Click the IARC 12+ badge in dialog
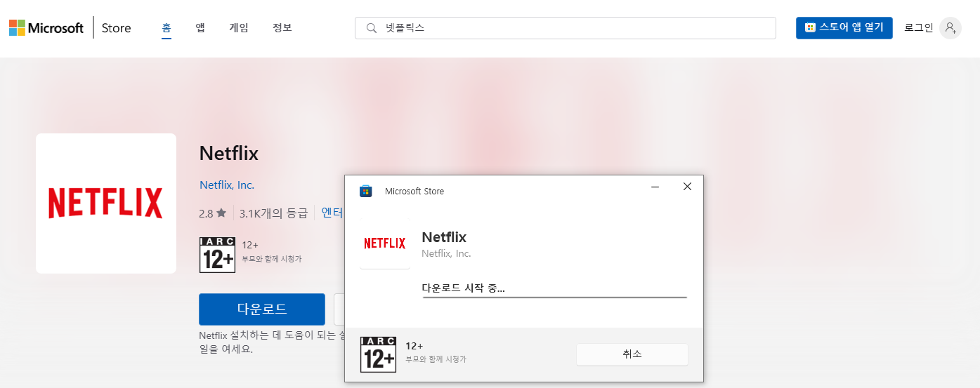Viewport: 980px width, 388px height. 378,354
